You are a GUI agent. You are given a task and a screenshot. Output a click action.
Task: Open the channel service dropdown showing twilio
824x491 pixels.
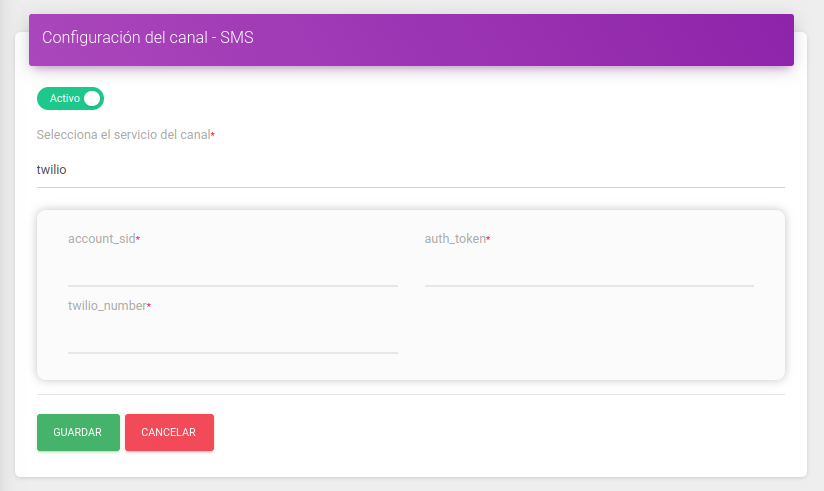click(410, 170)
